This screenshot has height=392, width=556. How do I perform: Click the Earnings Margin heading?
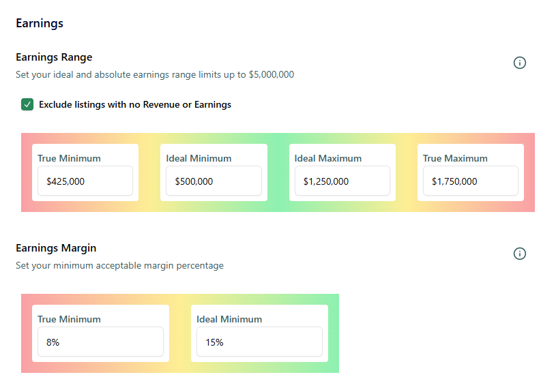pyautogui.click(x=56, y=248)
